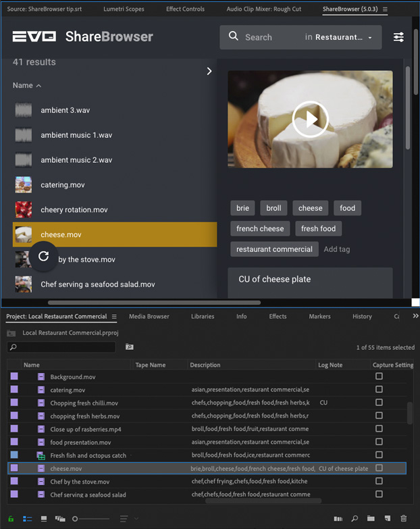This screenshot has width=420, height=529.
Task: Select ambient music 1.wav in results
Action: pyautogui.click(x=115, y=135)
